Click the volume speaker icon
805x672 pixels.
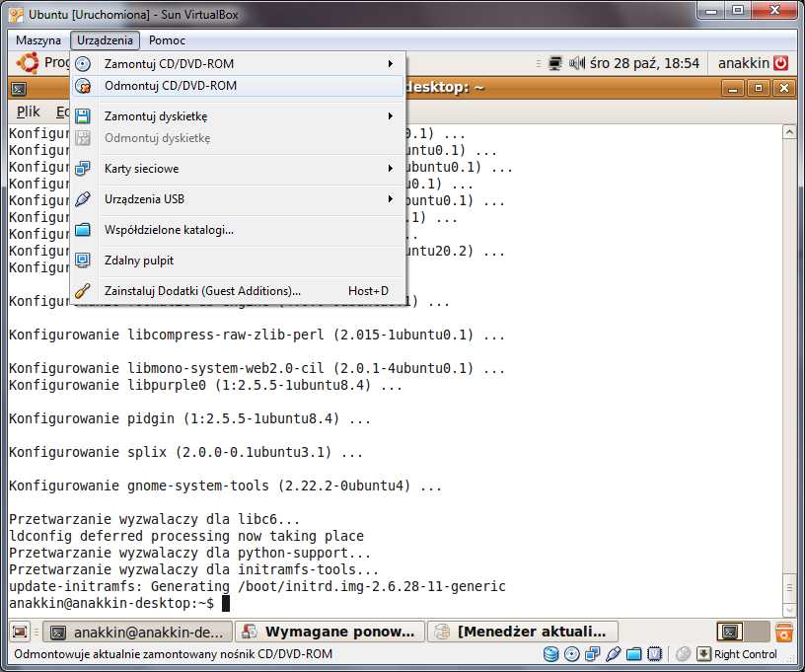[x=577, y=63]
